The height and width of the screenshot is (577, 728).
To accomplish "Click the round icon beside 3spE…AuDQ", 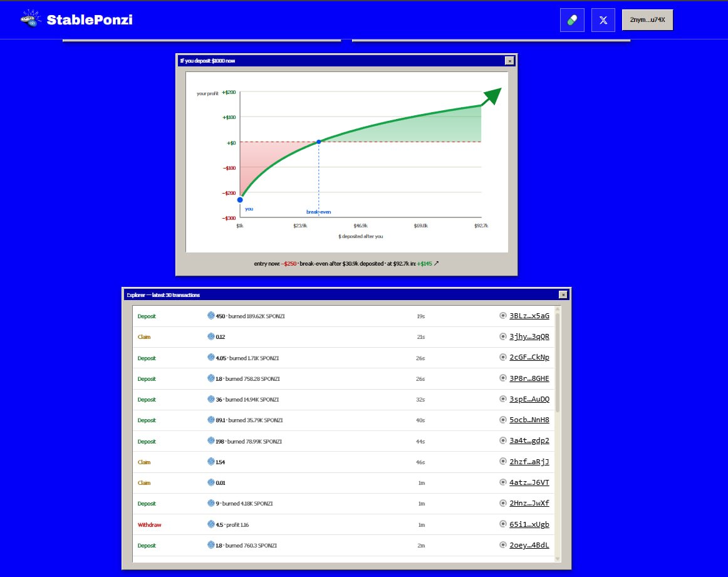I will pyautogui.click(x=503, y=398).
